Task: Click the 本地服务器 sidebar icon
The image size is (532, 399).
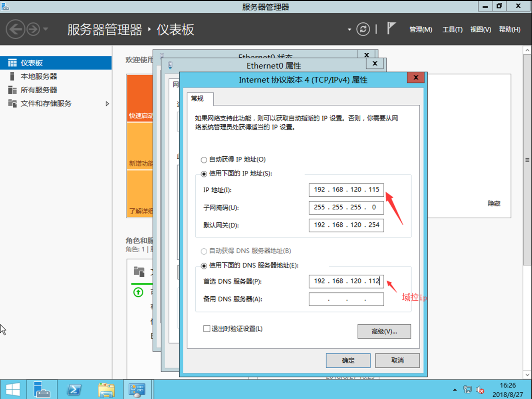Action: coord(12,76)
